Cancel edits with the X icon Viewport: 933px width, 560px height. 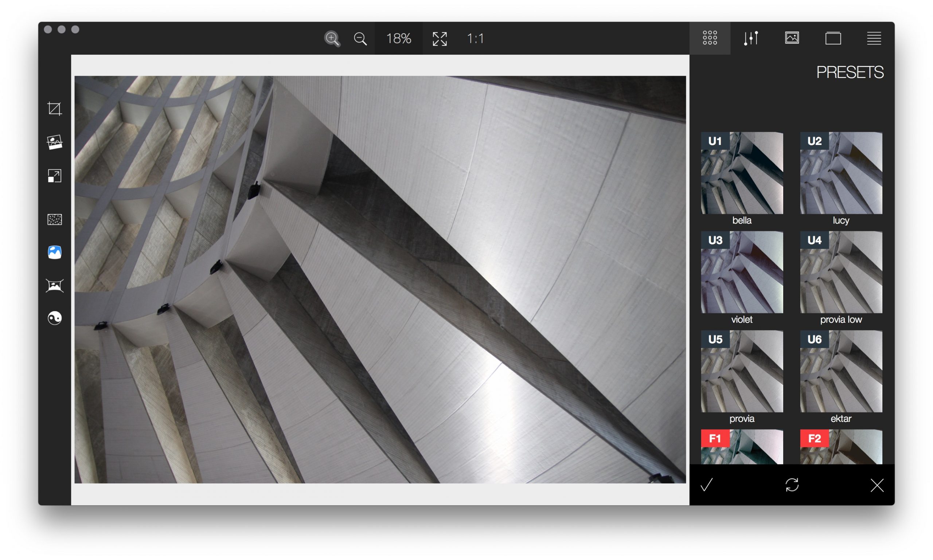[877, 485]
